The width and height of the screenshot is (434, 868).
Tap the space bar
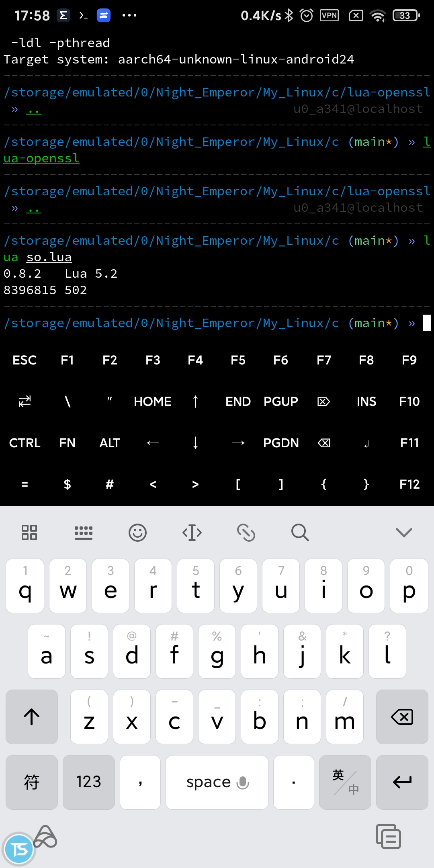coord(217,782)
